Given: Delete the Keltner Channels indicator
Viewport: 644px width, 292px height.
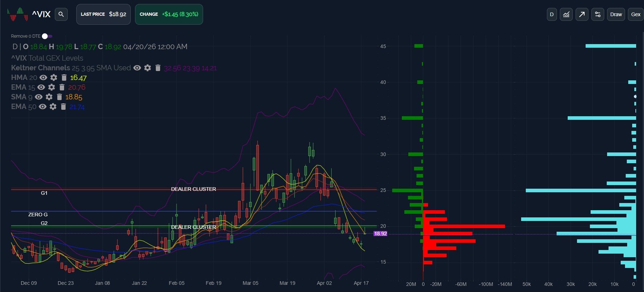Looking at the screenshot, I should pos(158,68).
